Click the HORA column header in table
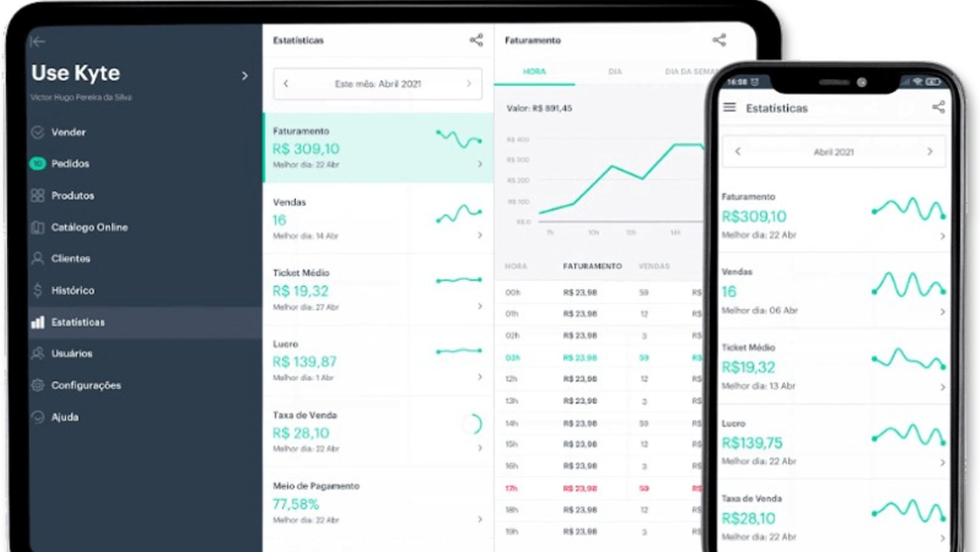The width and height of the screenshot is (980, 552). click(516, 266)
